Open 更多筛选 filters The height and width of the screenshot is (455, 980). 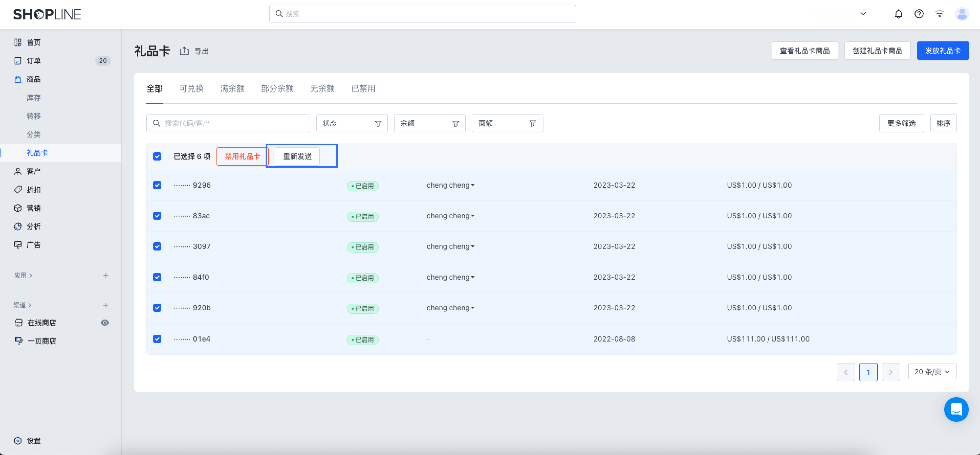901,123
